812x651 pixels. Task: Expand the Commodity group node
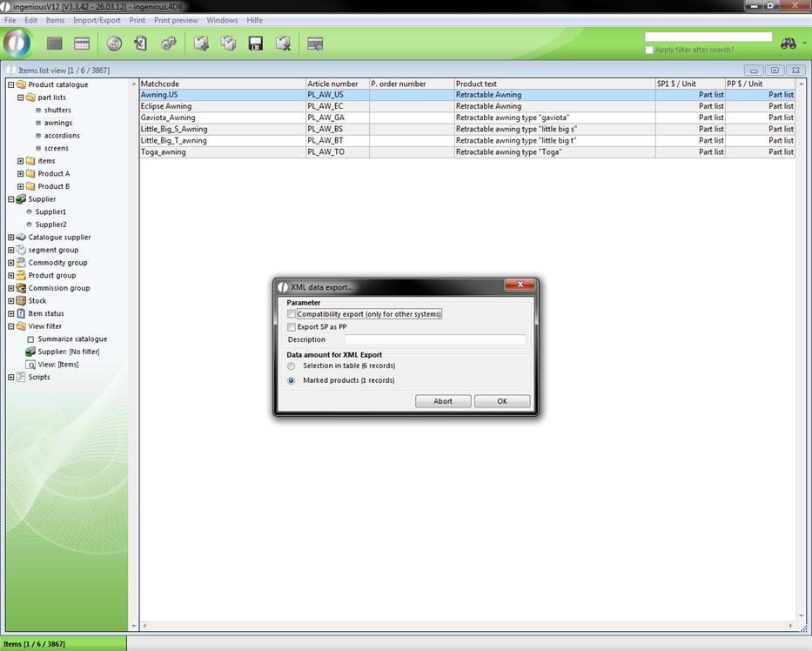[11, 263]
